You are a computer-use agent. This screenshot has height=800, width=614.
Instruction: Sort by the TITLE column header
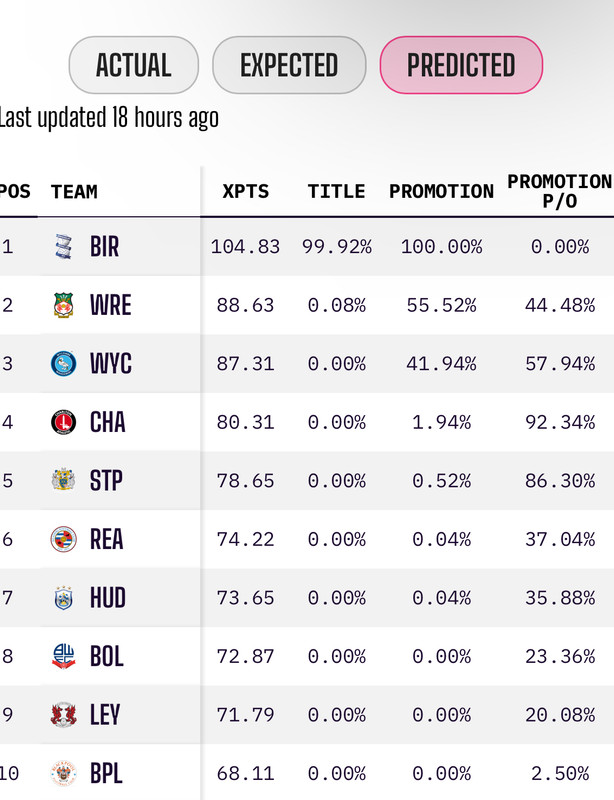[x=336, y=191]
